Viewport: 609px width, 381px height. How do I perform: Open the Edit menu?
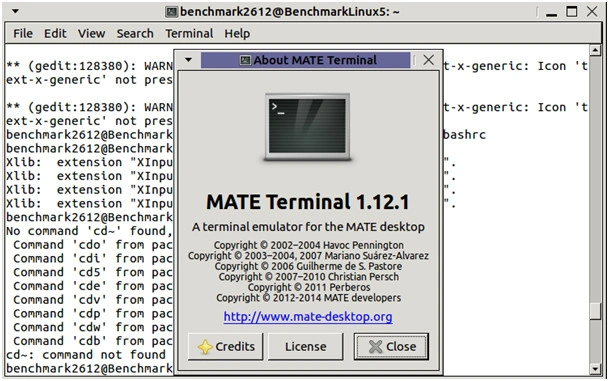(x=55, y=33)
